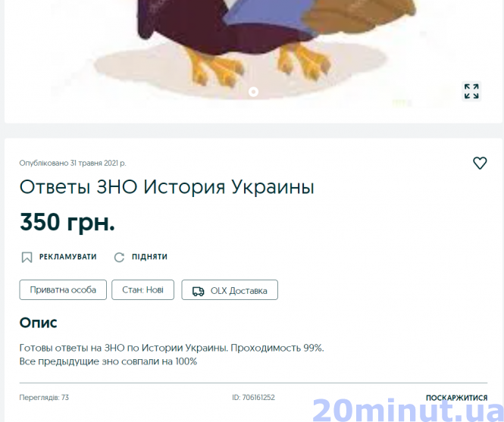Click the ПІДНЯТИ button
The image size is (504, 422).
[x=141, y=257]
